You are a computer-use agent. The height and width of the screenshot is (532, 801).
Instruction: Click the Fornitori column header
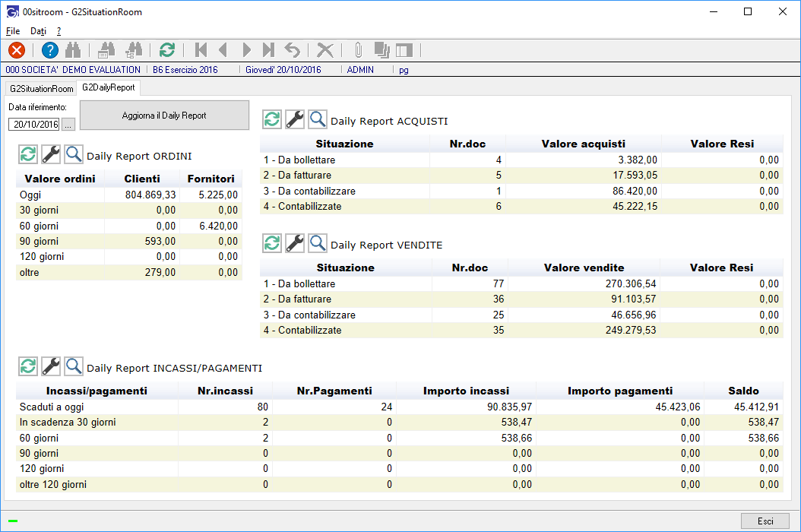[x=211, y=179]
